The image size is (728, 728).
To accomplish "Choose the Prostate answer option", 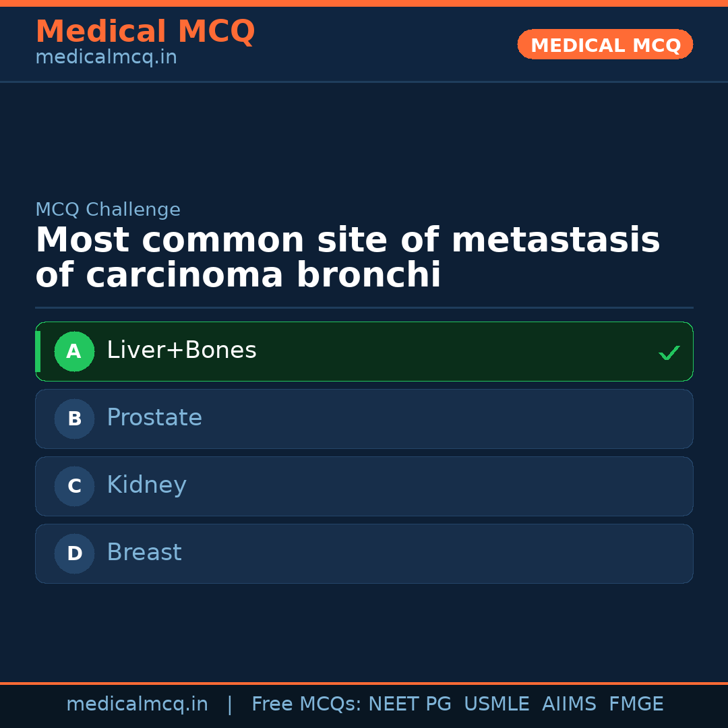I will tap(154, 418).
